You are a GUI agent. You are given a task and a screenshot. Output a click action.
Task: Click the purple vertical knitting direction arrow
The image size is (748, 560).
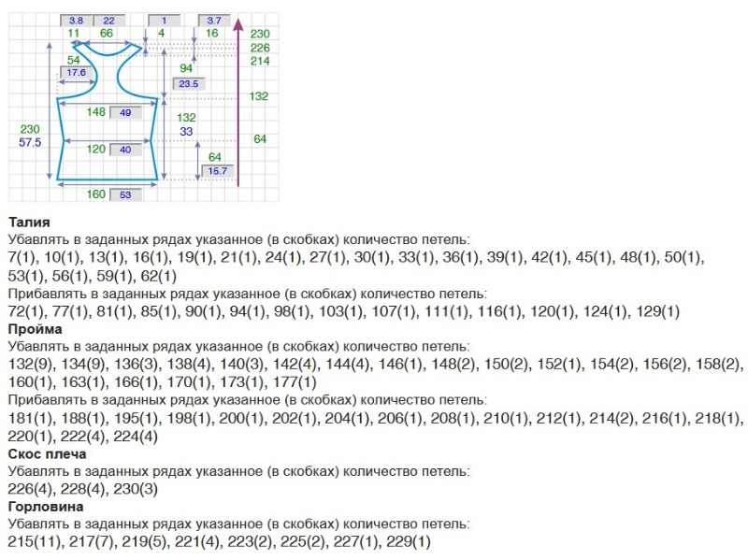click(x=238, y=103)
